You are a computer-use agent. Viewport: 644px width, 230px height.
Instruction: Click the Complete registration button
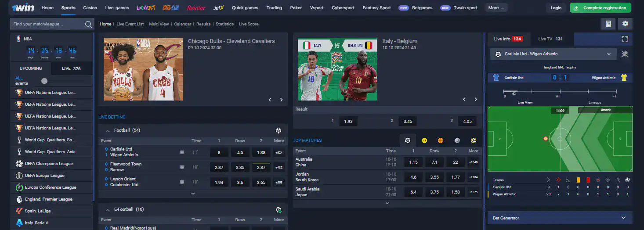click(x=600, y=8)
